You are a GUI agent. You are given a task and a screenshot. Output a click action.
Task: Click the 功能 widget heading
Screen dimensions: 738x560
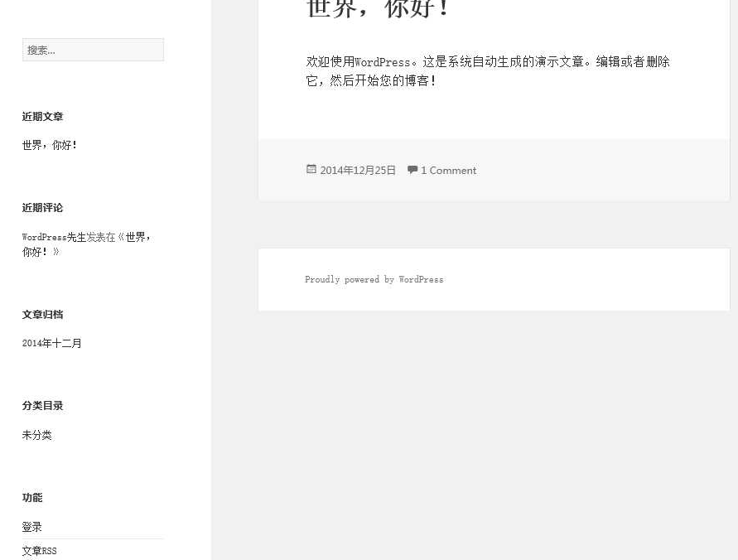31,497
